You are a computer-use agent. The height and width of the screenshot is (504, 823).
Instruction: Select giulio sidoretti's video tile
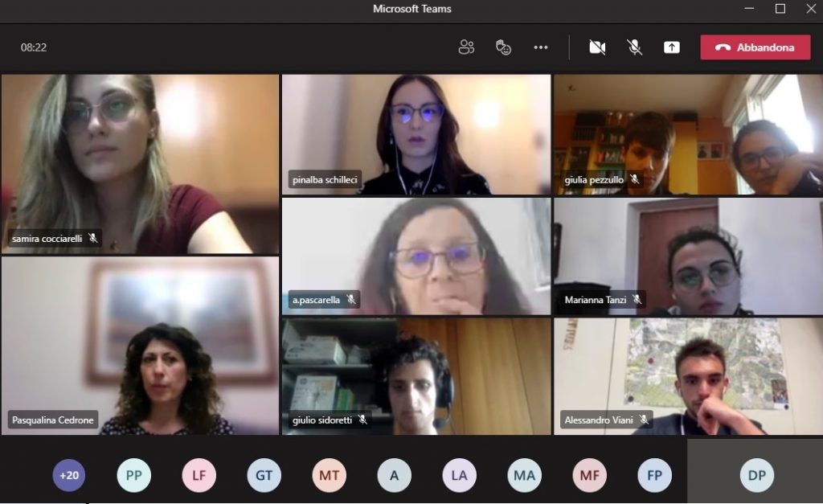(x=416, y=376)
